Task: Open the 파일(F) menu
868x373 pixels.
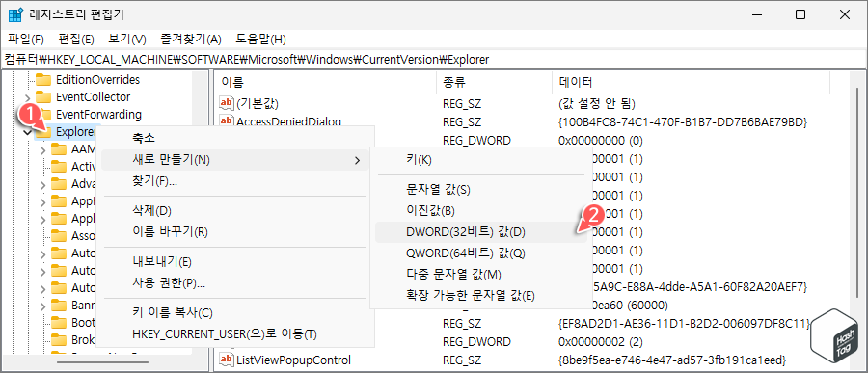Action: click(x=25, y=40)
